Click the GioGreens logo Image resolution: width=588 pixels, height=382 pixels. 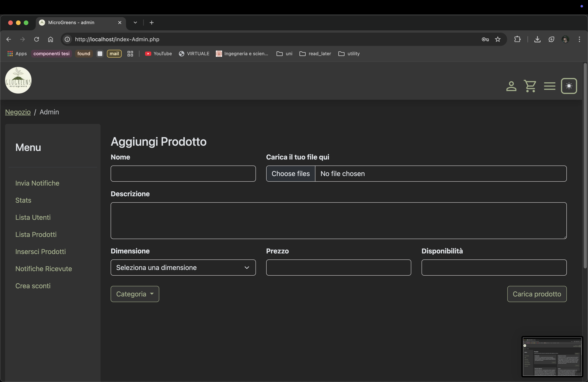(18, 80)
